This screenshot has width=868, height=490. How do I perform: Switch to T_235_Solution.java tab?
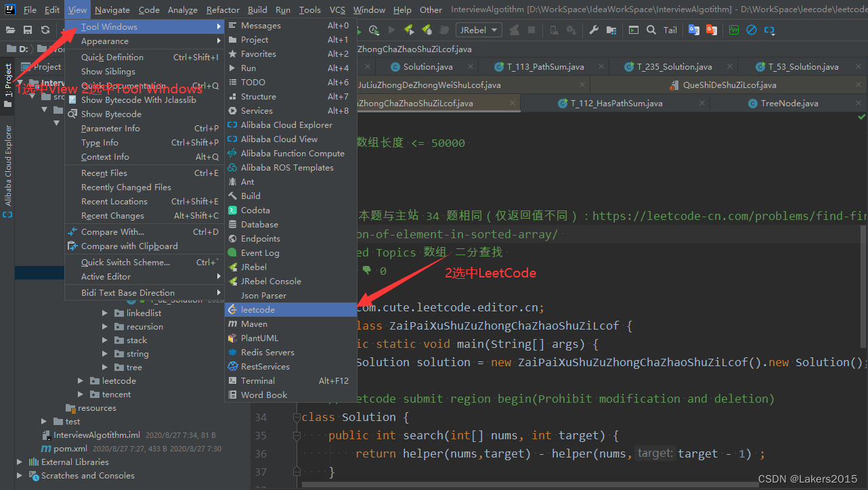pos(673,66)
